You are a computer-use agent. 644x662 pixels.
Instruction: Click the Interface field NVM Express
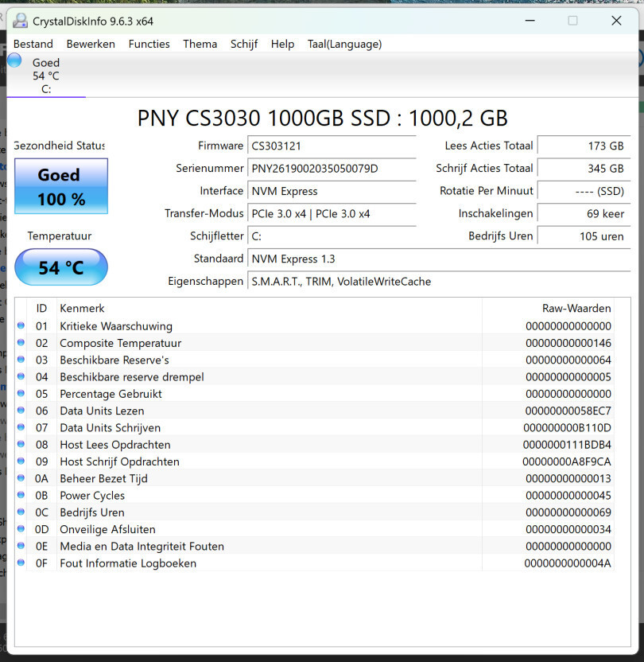332,191
